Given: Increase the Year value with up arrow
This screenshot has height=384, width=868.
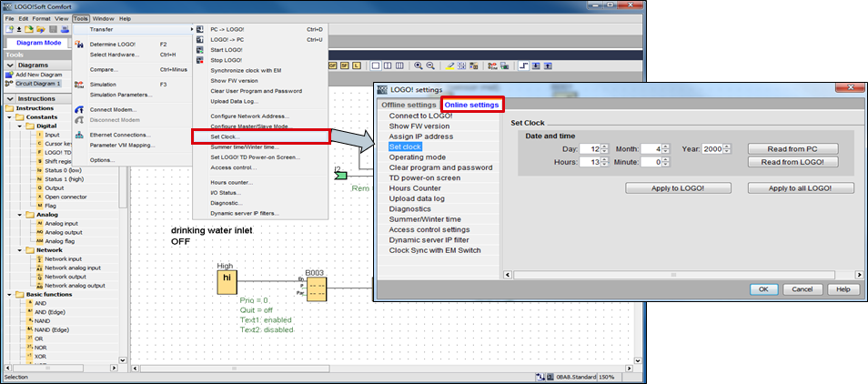Looking at the screenshot, I should pos(727,147).
